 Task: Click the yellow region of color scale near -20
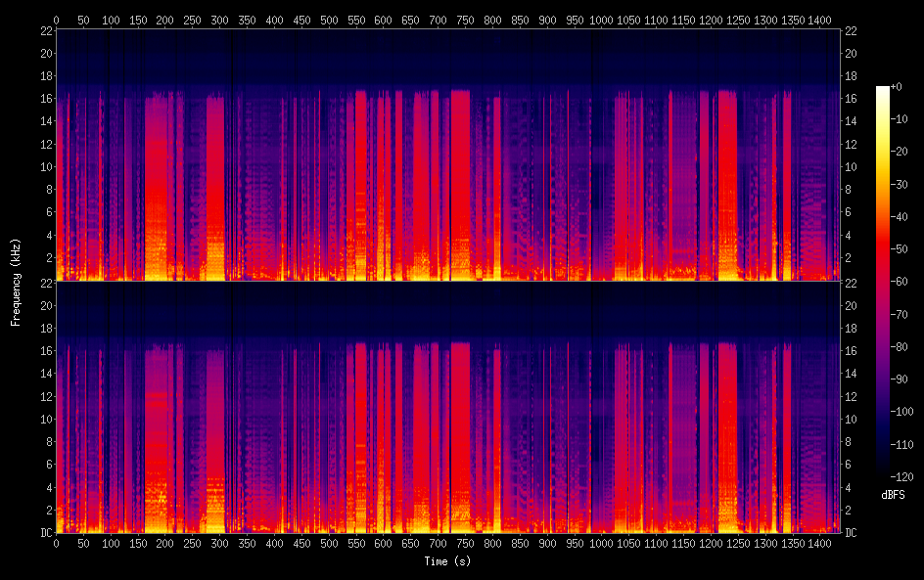pyautogui.click(x=883, y=152)
